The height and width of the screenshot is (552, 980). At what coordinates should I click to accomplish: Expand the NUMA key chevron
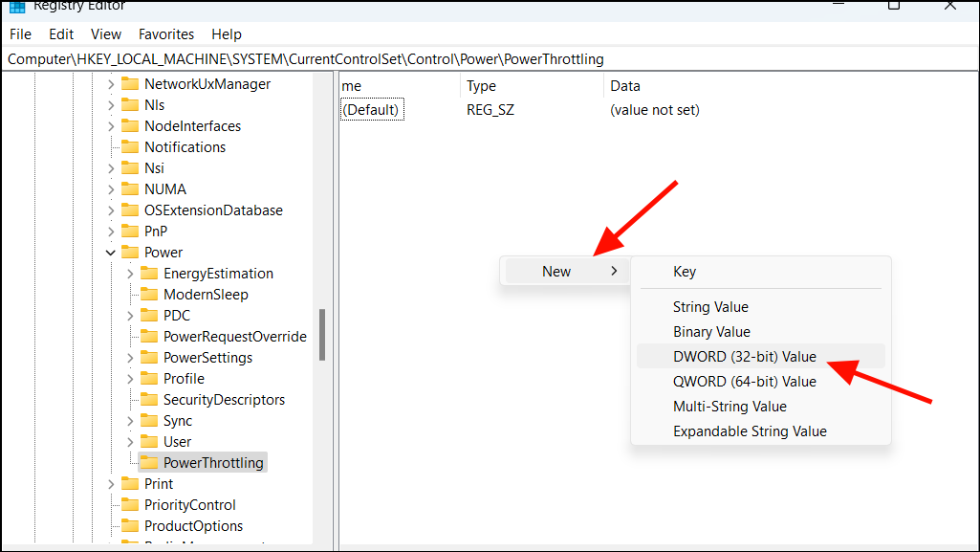pyautogui.click(x=111, y=189)
